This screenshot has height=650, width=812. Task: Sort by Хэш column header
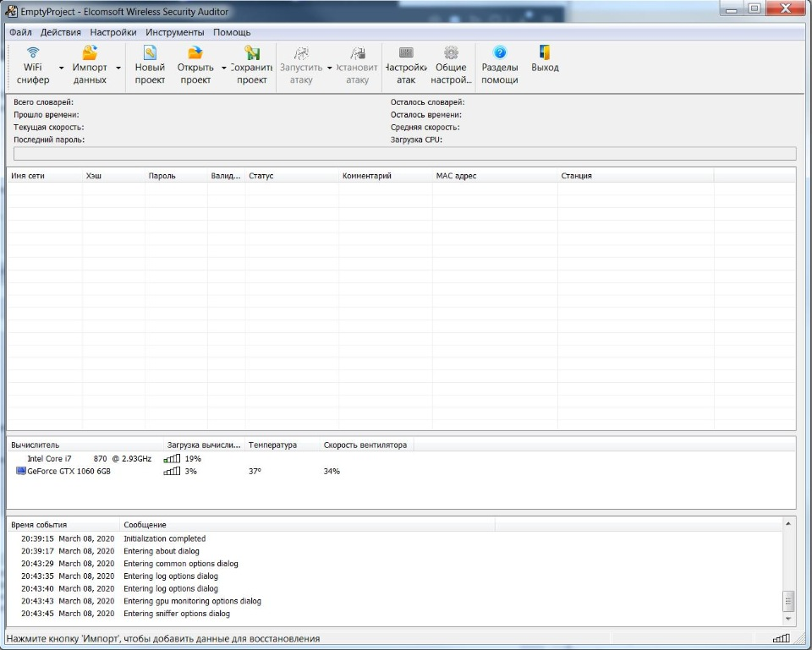tap(113, 176)
